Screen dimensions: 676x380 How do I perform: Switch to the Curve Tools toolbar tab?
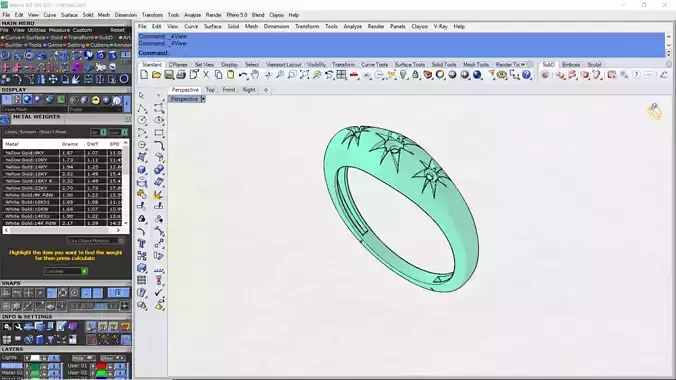tap(374, 64)
